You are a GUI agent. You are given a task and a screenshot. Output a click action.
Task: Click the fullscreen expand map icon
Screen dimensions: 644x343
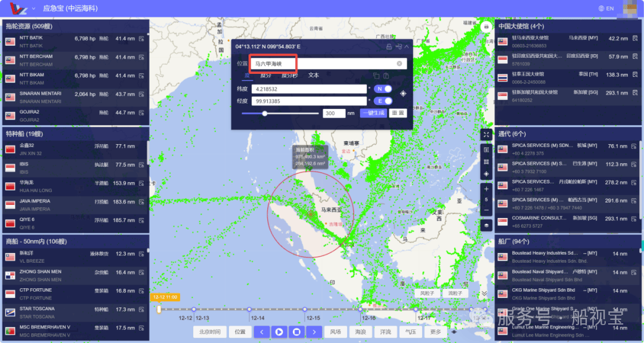487,135
